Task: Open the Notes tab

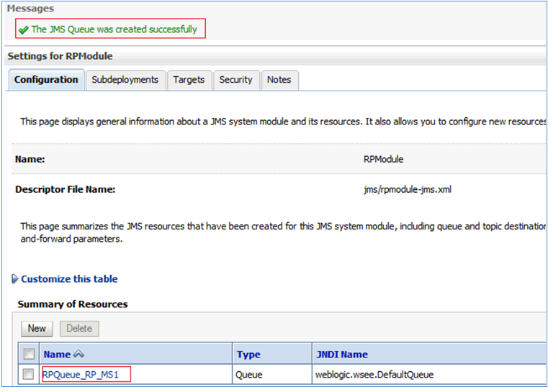Action: [279, 80]
